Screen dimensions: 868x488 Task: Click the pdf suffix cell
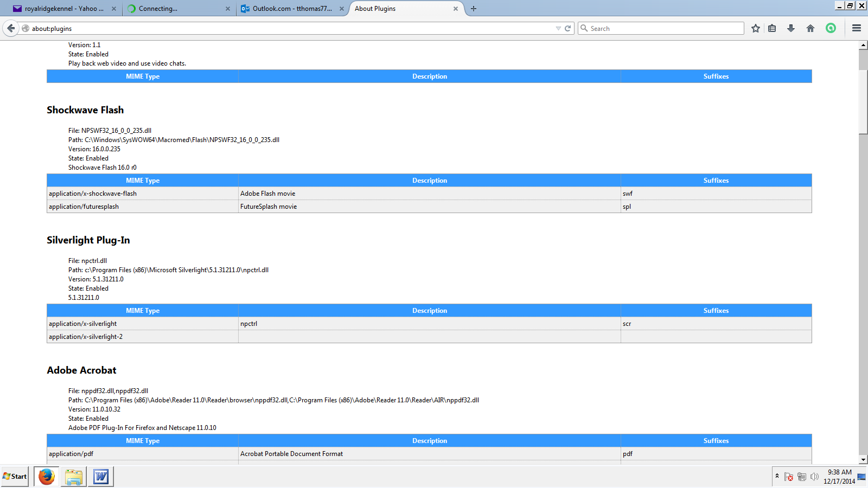pyautogui.click(x=716, y=454)
